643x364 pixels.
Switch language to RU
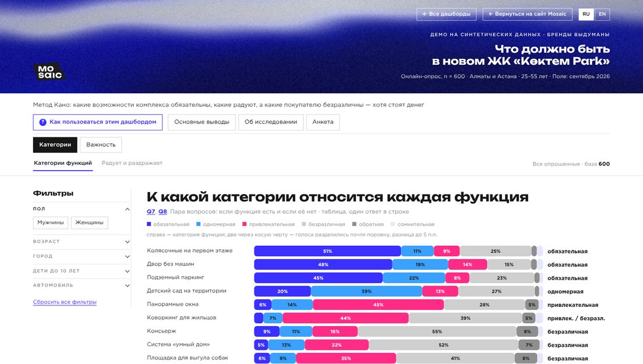point(586,14)
